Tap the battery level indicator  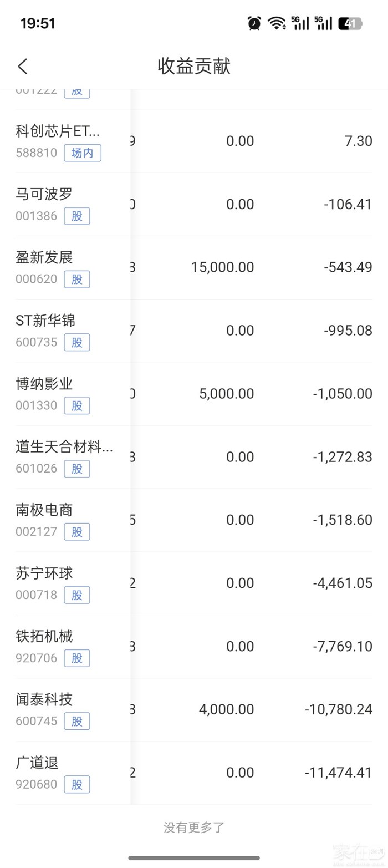coord(350,23)
